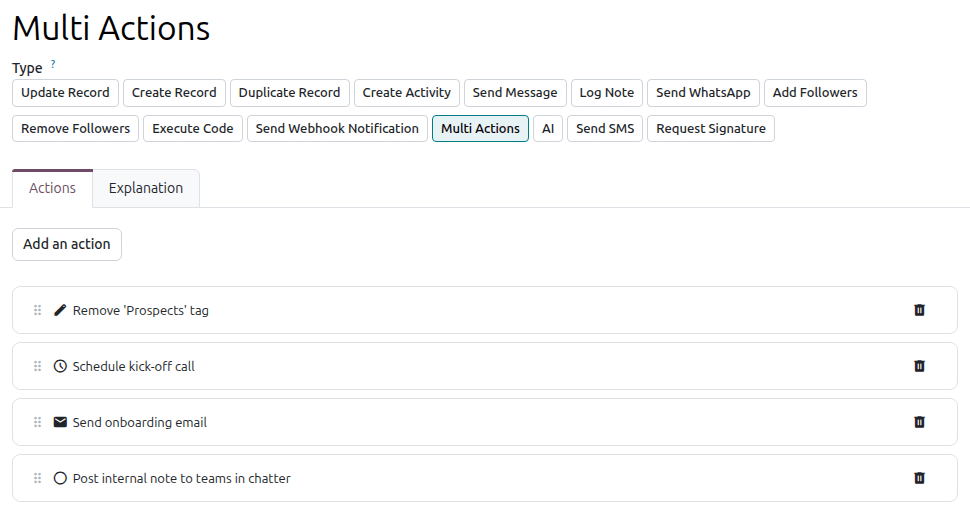Delete the Send onboarding email action
Image resolution: width=970 pixels, height=516 pixels.
(919, 422)
